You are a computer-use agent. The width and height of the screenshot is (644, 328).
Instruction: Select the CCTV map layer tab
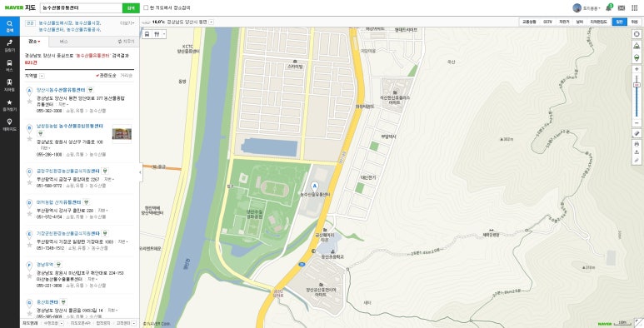547,22
